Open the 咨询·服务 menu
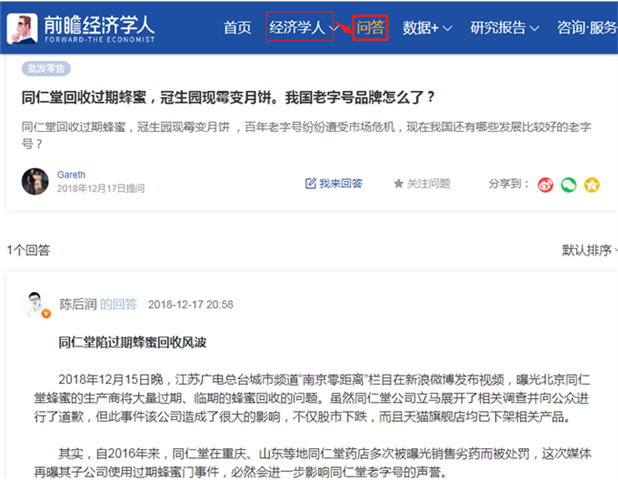The image size is (618, 480). [587, 28]
